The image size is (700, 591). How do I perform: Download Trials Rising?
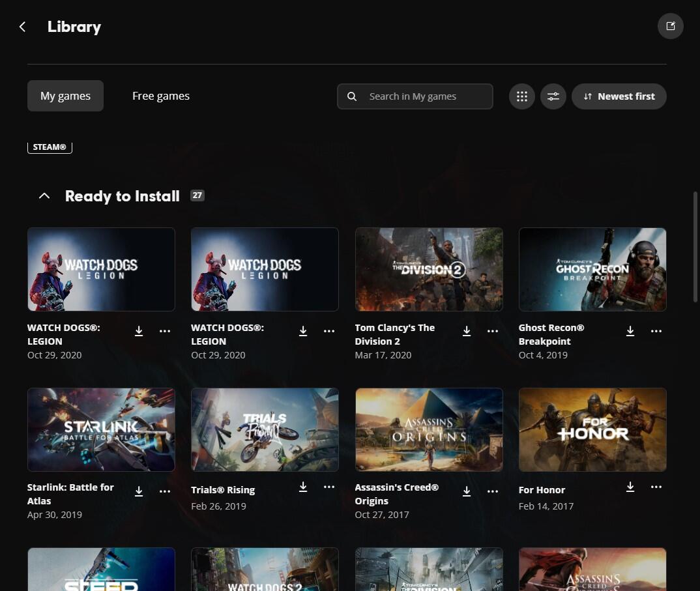(302, 487)
